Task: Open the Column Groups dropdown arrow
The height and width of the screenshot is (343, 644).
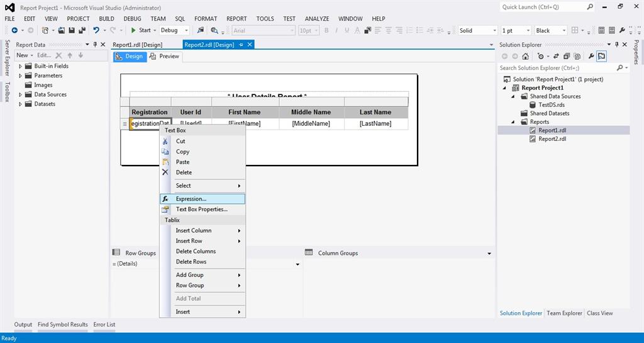Action: pyautogui.click(x=489, y=254)
